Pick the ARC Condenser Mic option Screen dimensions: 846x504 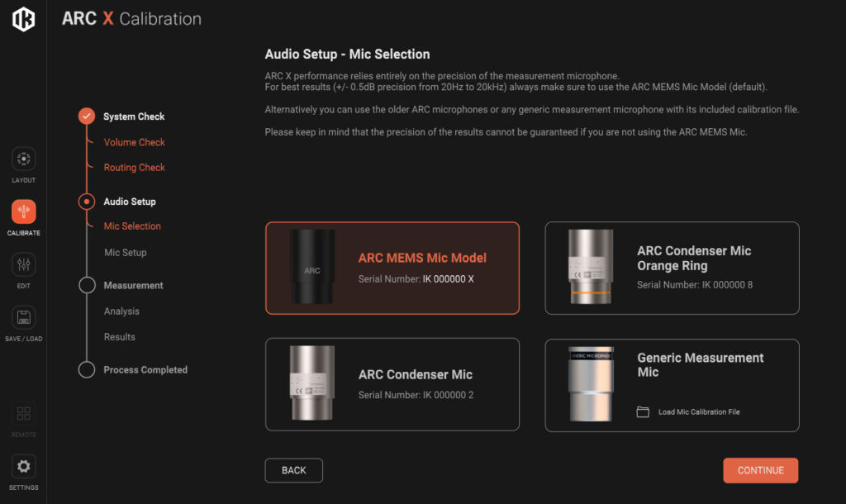[x=392, y=384]
